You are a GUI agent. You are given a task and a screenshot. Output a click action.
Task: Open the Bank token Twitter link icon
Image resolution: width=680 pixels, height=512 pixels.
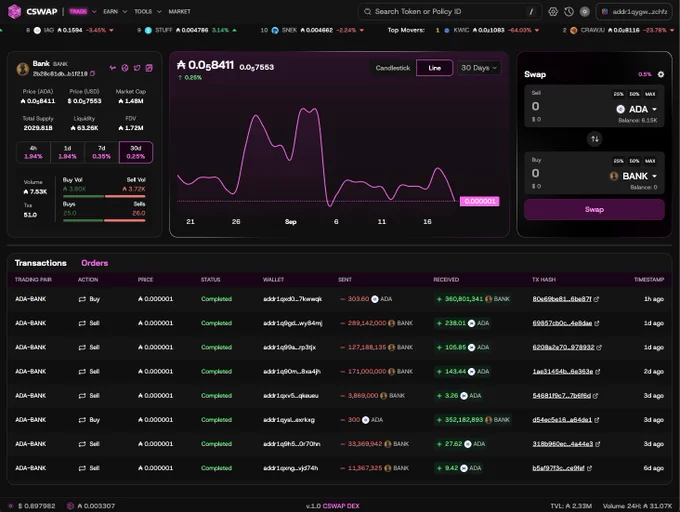coord(137,68)
